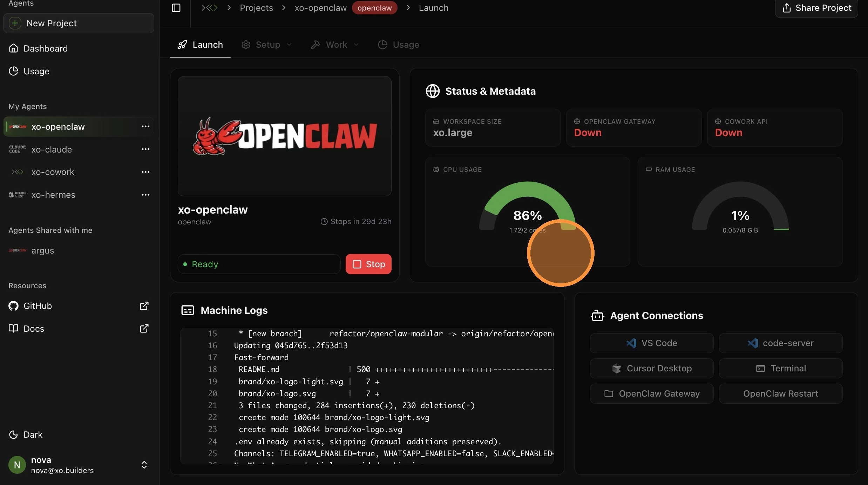Click the Claude Code icon for xo-claude
This screenshot has width=868, height=485.
click(x=18, y=149)
